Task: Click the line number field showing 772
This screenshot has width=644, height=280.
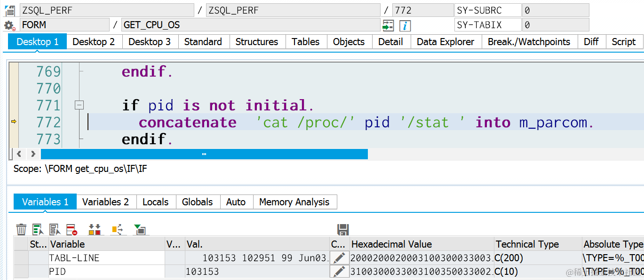Action: coord(423,10)
